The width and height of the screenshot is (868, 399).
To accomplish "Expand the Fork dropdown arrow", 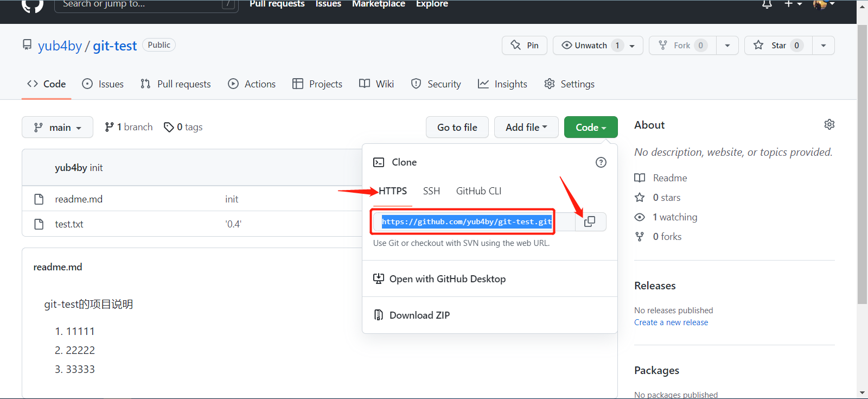I will point(727,46).
